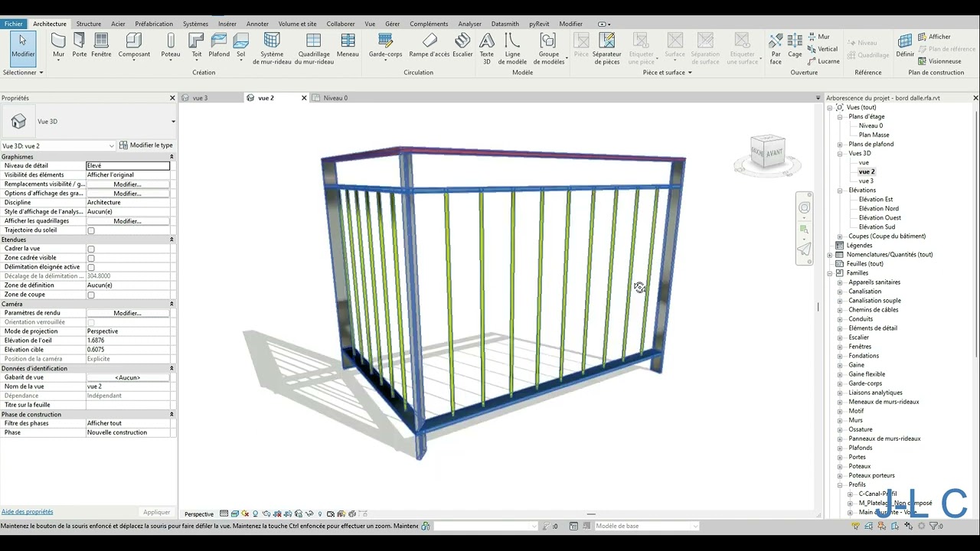Open the Modèle de base dropdown

pyautogui.click(x=646, y=526)
